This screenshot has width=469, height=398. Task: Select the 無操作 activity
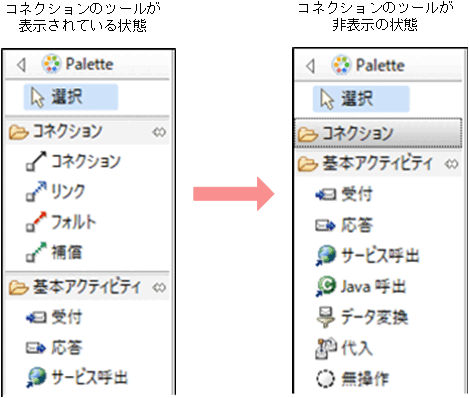click(352, 379)
